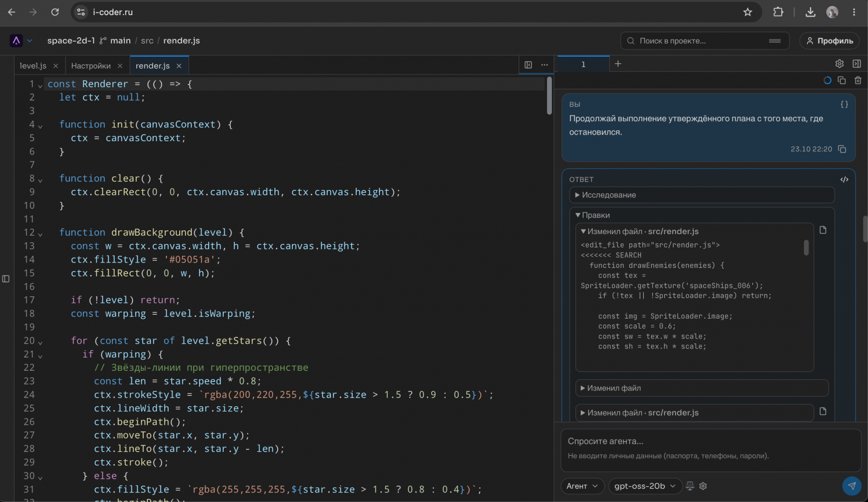Click the Поиск в проекте search box
868x502 pixels.
704,41
